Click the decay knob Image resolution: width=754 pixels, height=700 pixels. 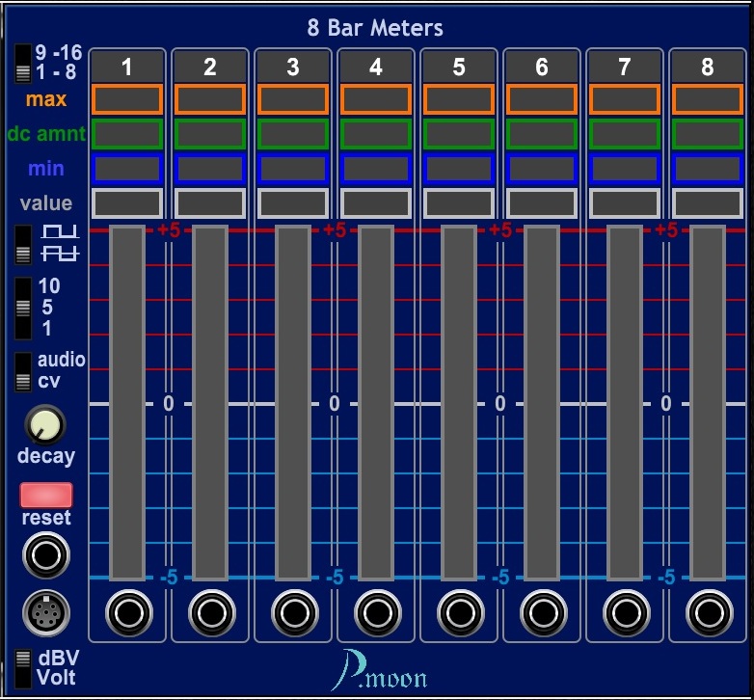pyautogui.click(x=45, y=424)
